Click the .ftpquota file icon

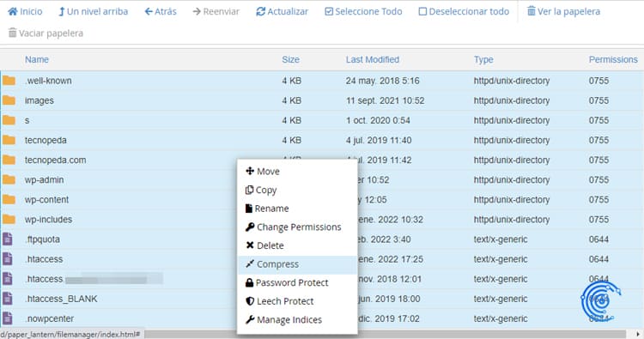click(8, 239)
